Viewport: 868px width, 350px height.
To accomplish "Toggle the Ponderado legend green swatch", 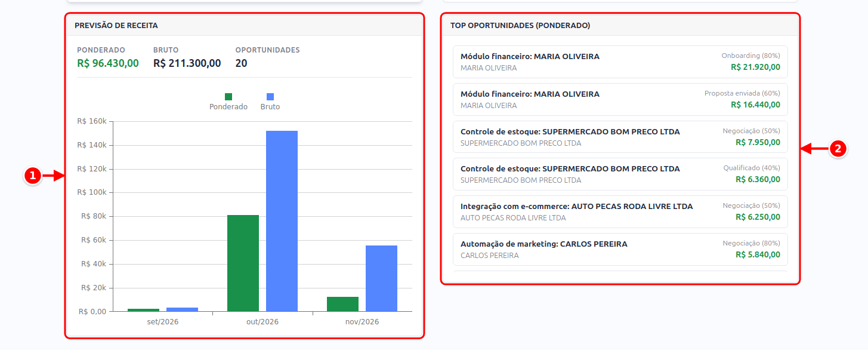I will (x=228, y=97).
